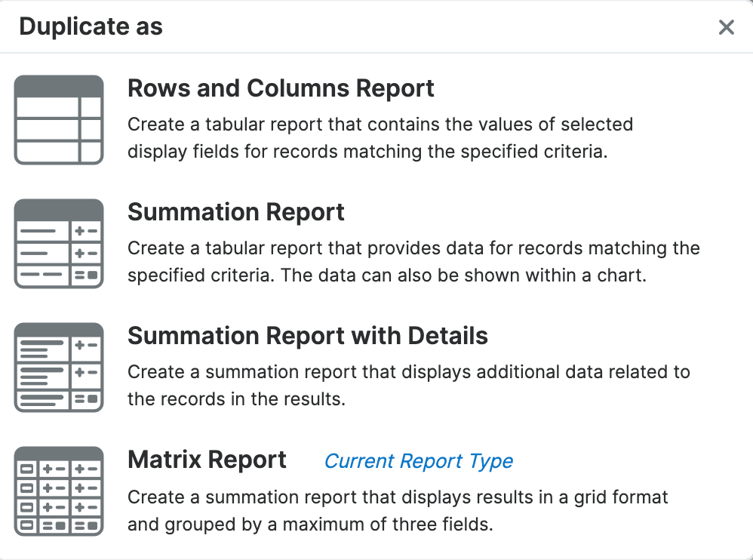Click the Current Report Type label
The width and height of the screenshot is (753, 560).
[x=418, y=461]
